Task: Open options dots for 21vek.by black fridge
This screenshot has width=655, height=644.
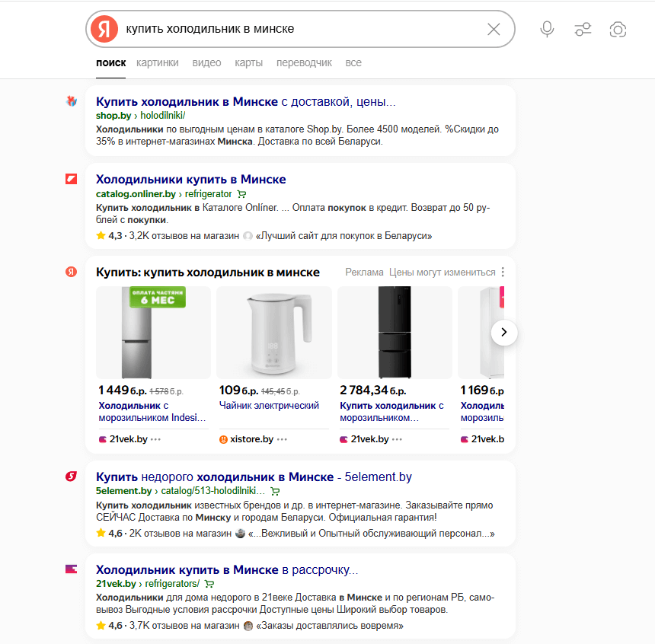Action: pos(398,439)
